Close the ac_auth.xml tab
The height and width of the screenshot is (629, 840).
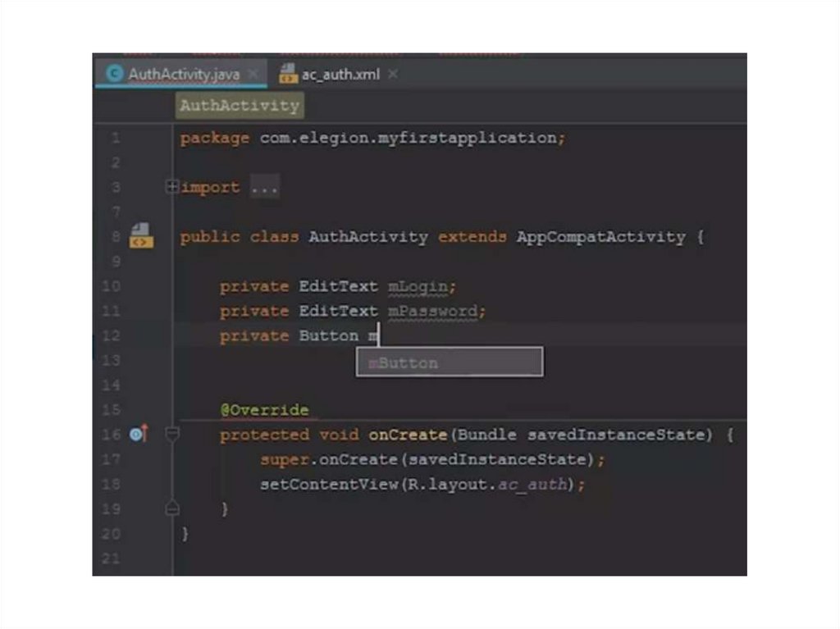tap(393, 74)
